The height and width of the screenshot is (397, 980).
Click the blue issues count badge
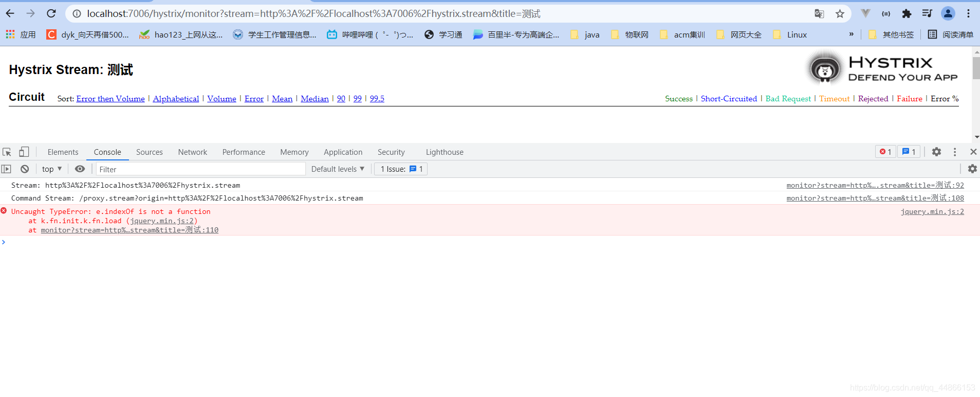(909, 152)
